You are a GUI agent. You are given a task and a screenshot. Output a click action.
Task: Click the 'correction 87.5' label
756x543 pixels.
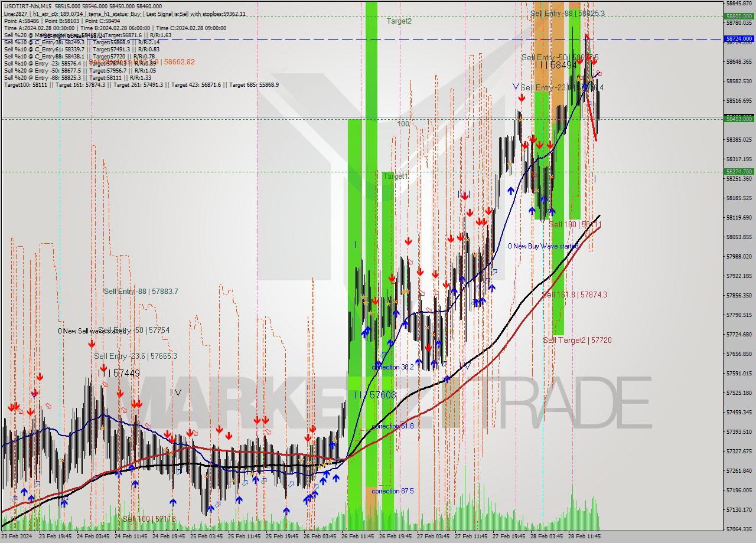(393, 491)
